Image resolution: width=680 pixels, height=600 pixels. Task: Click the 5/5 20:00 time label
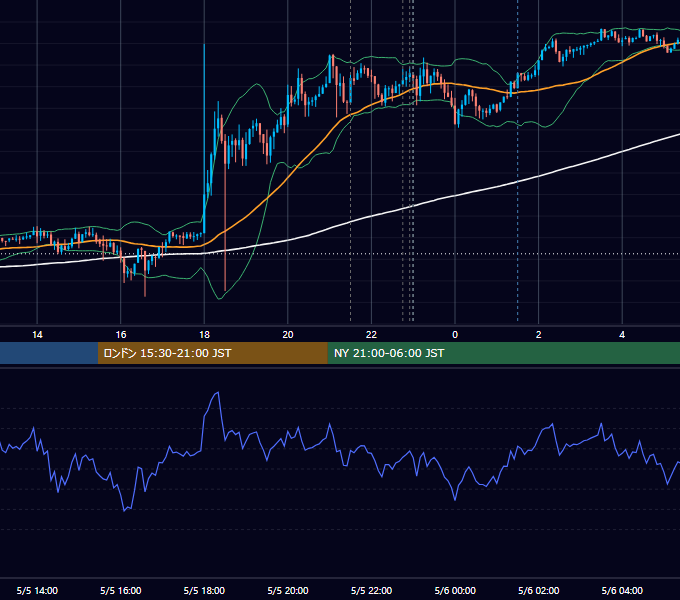288,590
